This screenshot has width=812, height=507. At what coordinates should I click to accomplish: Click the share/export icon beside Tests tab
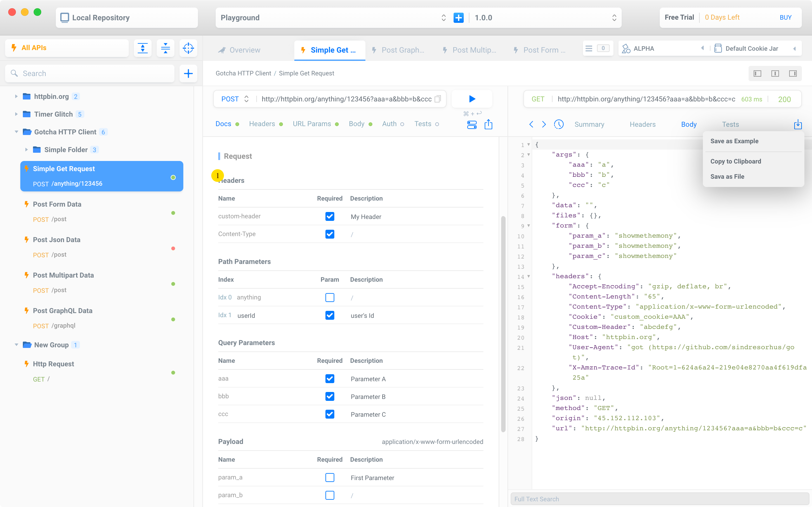tap(488, 125)
